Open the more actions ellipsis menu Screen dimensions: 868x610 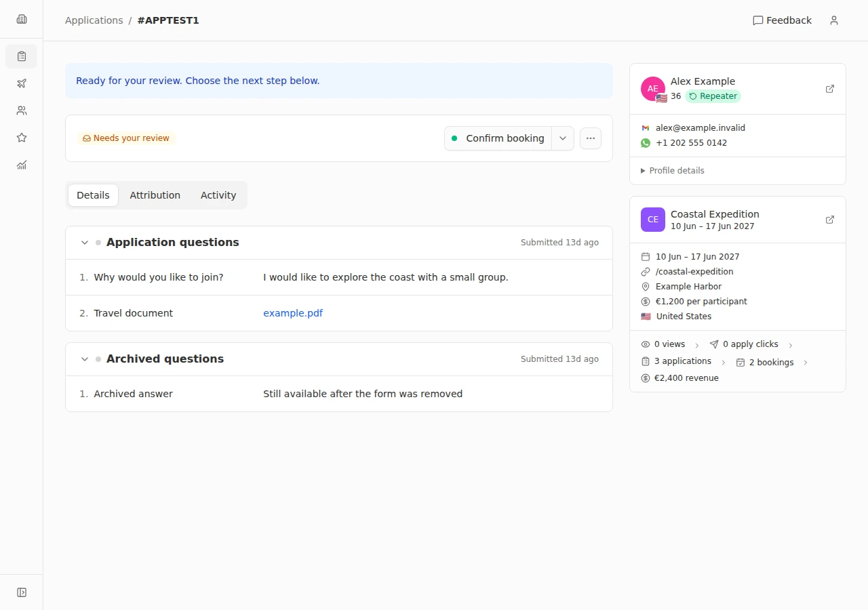coord(591,138)
